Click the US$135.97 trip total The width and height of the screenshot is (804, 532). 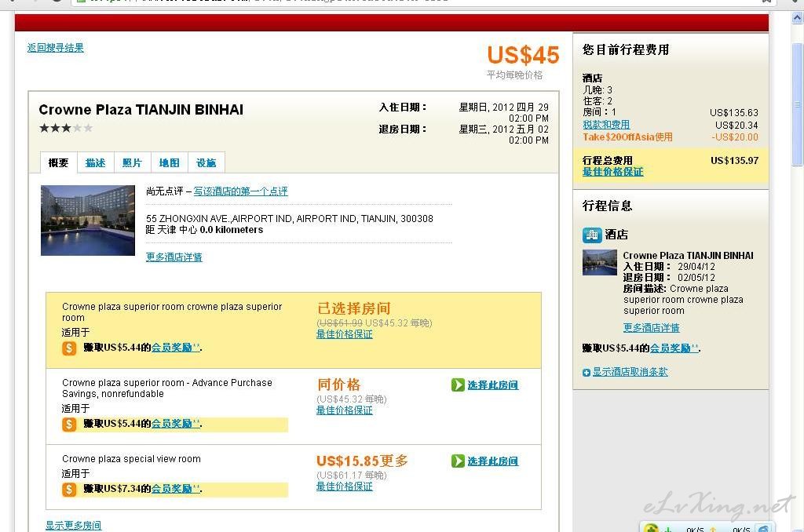[x=734, y=160]
